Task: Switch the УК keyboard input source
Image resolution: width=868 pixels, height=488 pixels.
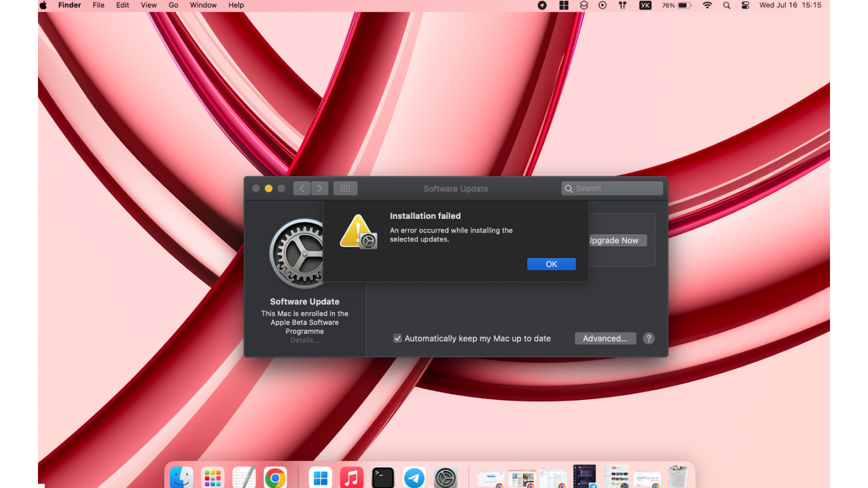Action: click(x=645, y=5)
